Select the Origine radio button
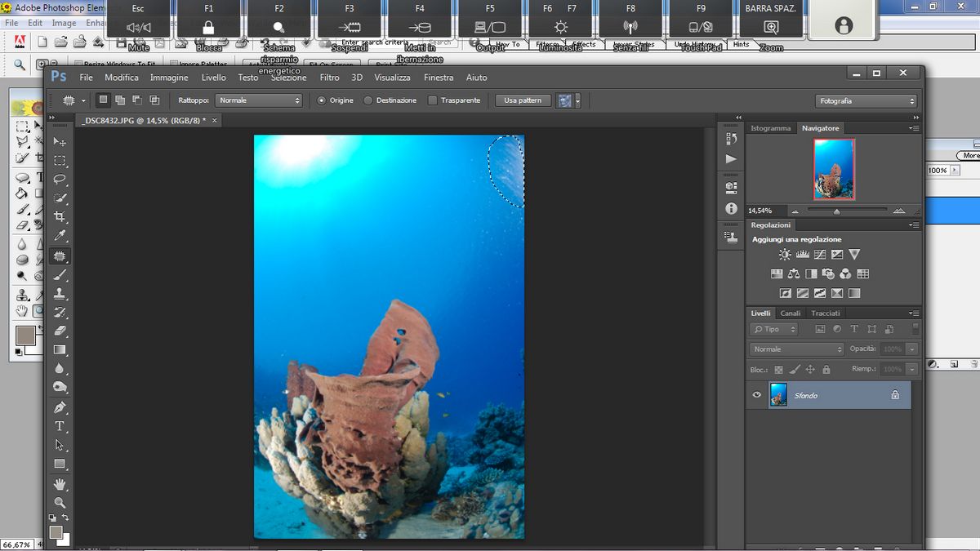 [321, 100]
